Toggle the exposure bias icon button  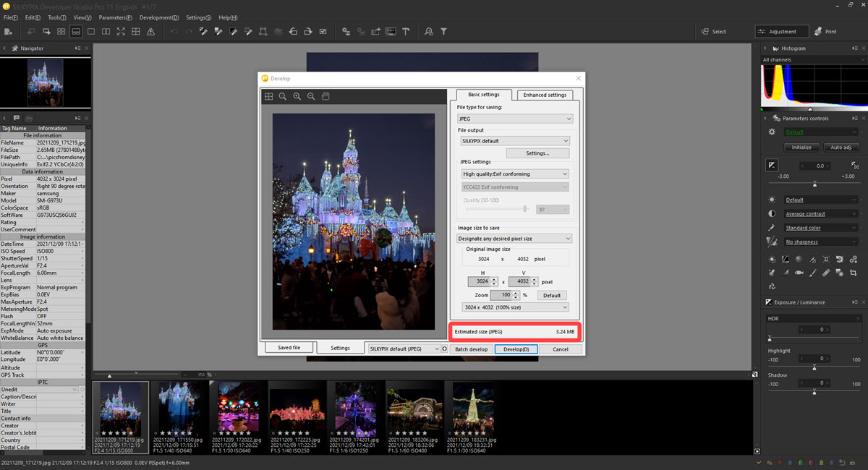click(x=772, y=166)
